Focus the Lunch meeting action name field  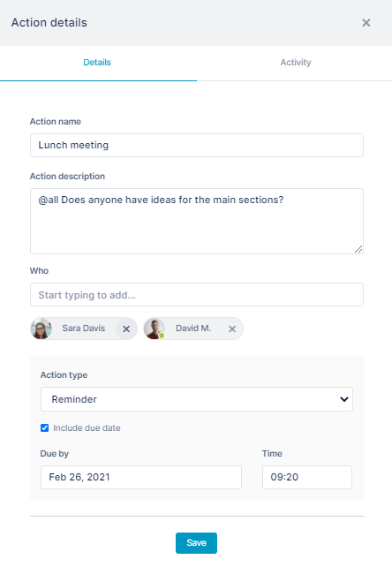(x=197, y=145)
